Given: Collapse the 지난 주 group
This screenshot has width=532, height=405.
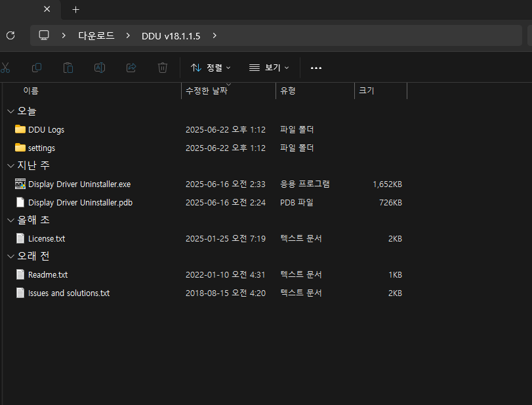Looking at the screenshot, I should tap(11, 165).
